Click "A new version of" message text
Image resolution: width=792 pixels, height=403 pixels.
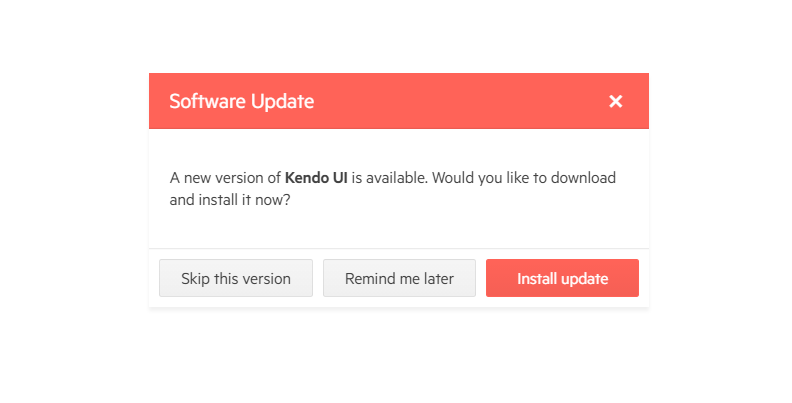(x=225, y=178)
